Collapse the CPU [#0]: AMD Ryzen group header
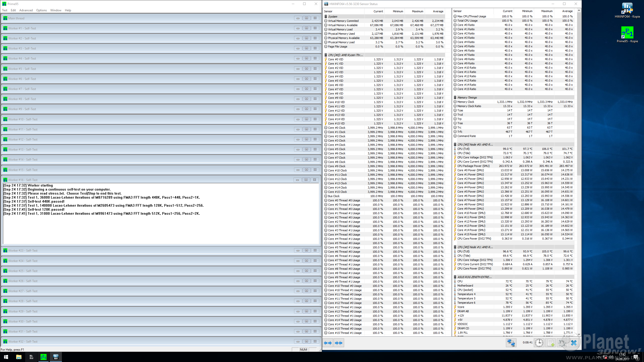The width and height of the screenshot is (644, 362). point(384,55)
